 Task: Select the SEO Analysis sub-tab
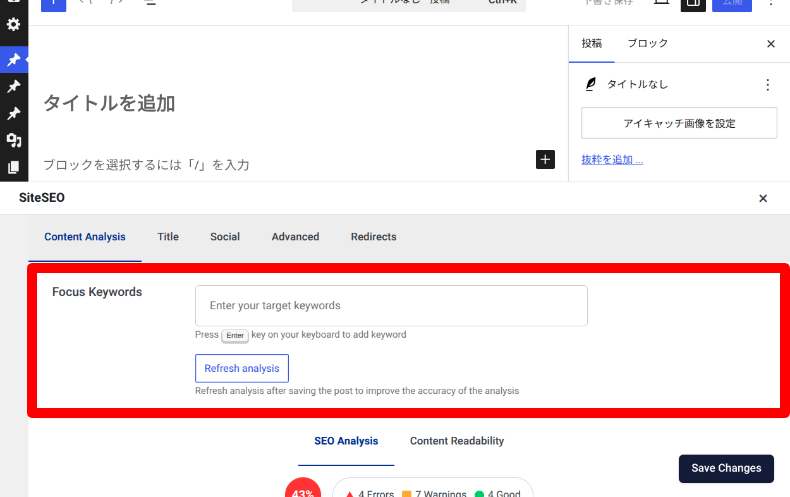click(x=346, y=441)
